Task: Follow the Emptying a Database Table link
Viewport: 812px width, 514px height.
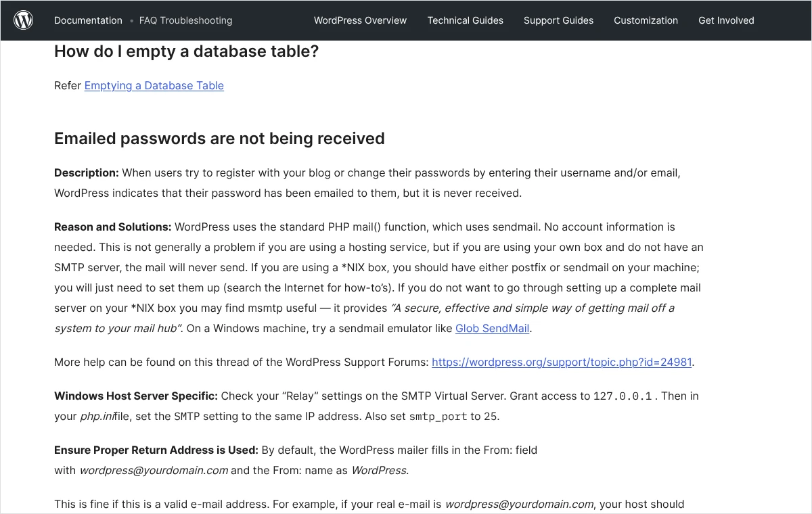Action: pos(154,85)
